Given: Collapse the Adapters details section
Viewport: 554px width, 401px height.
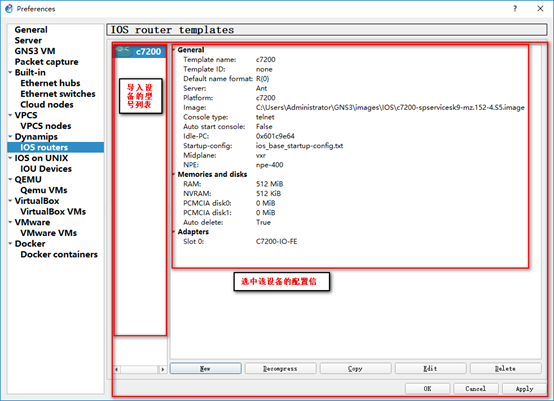Looking at the screenshot, I should pos(174,232).
